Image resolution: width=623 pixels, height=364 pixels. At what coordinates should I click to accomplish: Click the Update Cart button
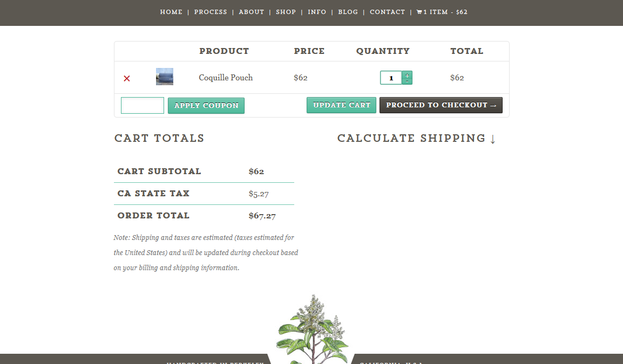(341, 105)
